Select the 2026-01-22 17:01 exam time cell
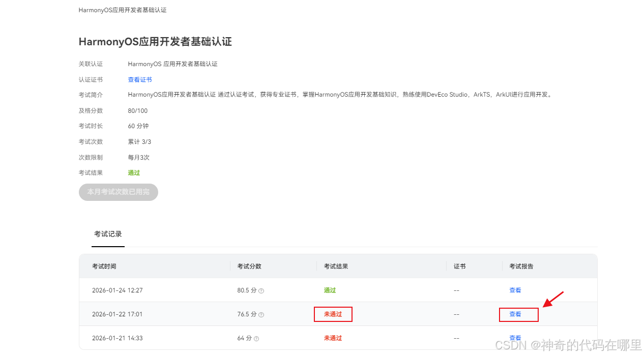 coord(118,314)
